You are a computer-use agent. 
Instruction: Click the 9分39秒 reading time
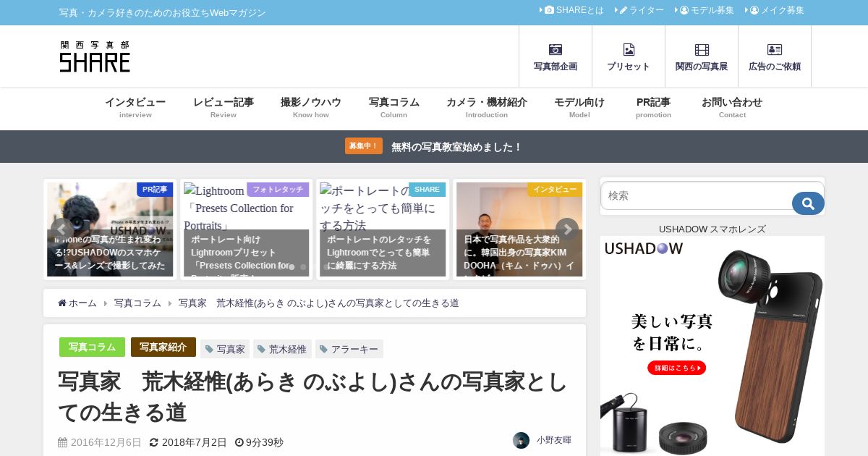[265, 442]
